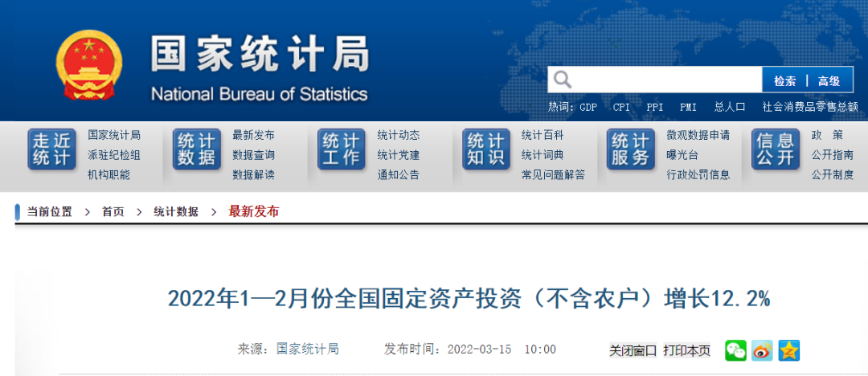The width and height of the screenshot is (868, 376).
Task: Open 数据查询 menu link
Action: pos(253,155)
